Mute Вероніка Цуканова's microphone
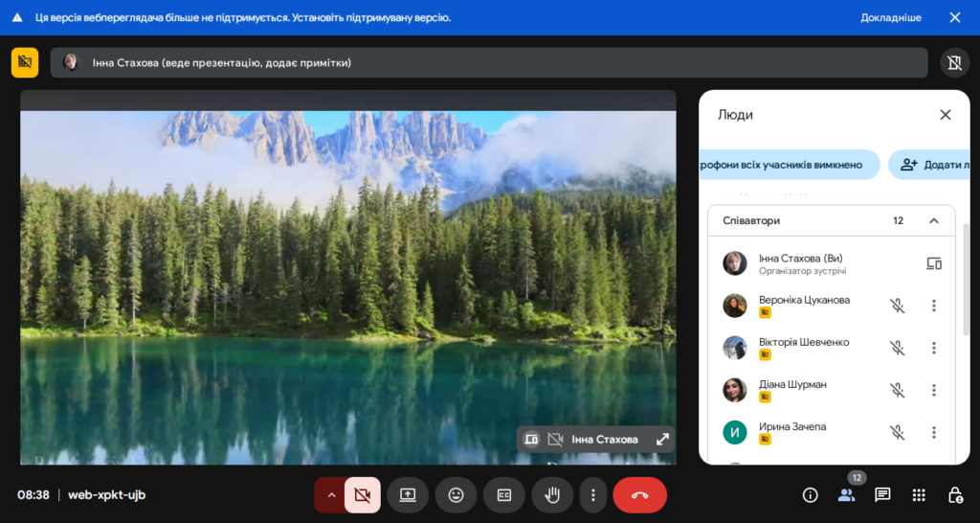Image resolution: width=980 pixels, height=523 pixels. point(897,306)
